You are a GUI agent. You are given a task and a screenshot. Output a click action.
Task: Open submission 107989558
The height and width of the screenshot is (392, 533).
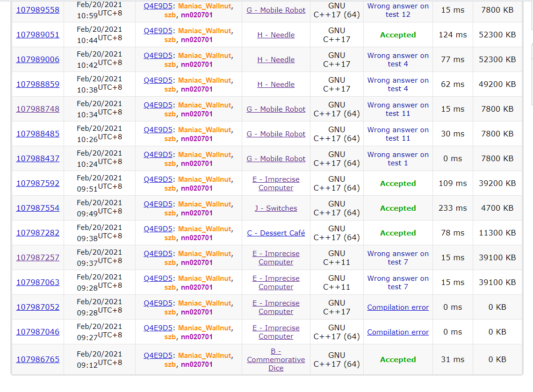click(x=38, y=10)
